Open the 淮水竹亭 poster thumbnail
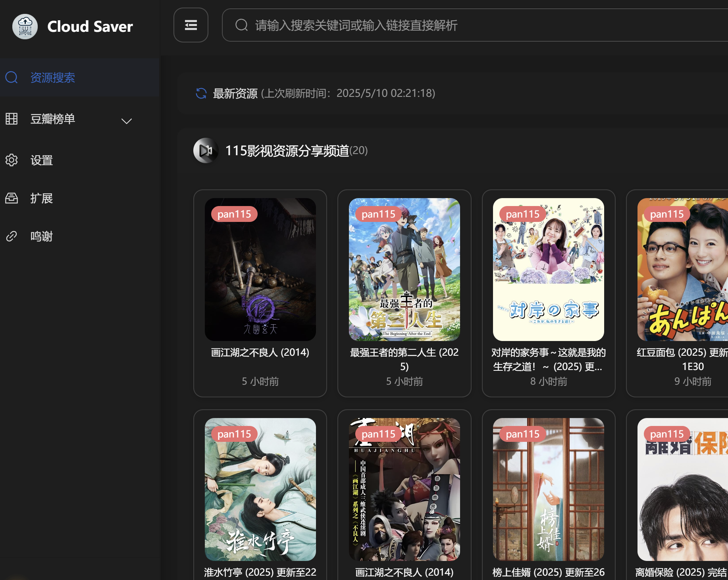Screen dimensions: 728x580 click(x=260, y=489)
